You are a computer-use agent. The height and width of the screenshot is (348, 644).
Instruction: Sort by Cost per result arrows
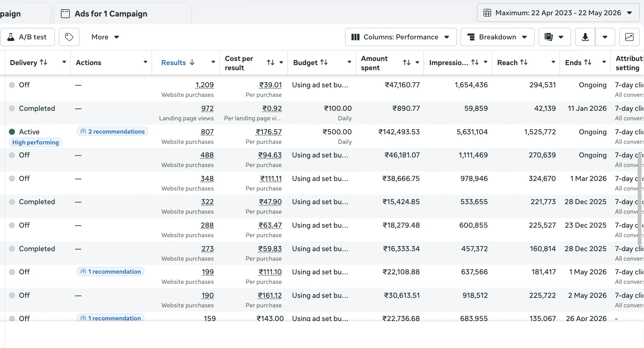(x=271, y=63)
